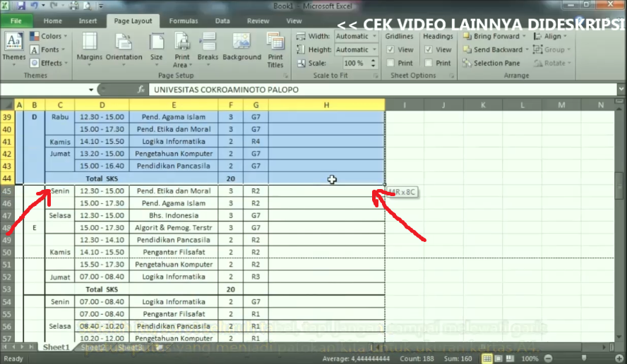The height and width of the screenshot is (364, 627).
Task: Open theme Fonts options
Action: (x=47, y=49)
